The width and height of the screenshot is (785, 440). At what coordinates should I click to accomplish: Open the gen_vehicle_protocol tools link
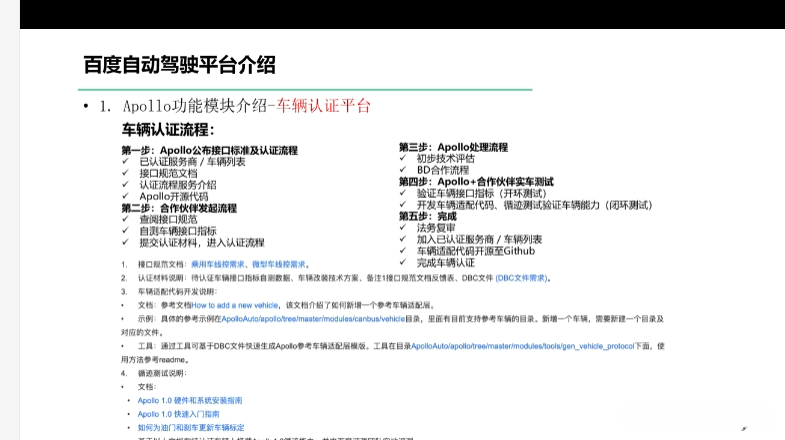pyautogui.click(x=523, y=346)
